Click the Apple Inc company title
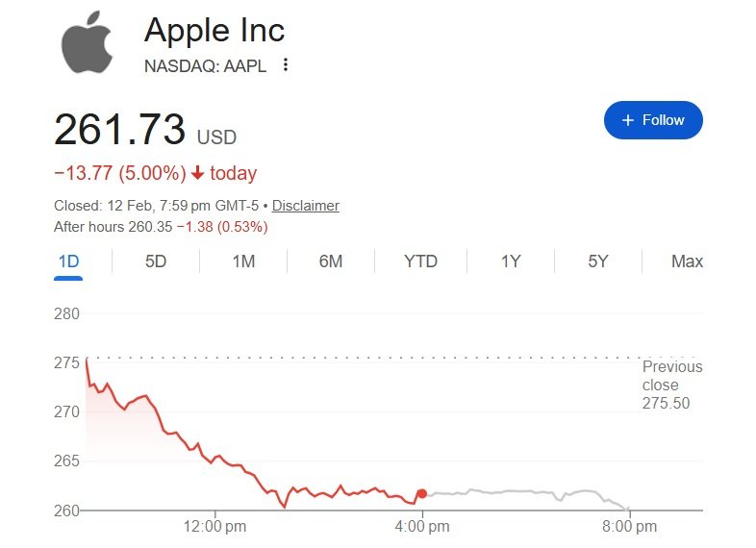Viewport: 756px width, 548px height. [x=214, y=30]
